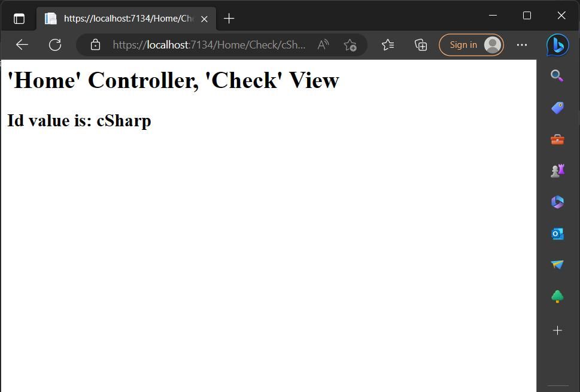This screenshot has width=580, height=392.
Task: Open the Tools sidebar panel
Action: point(557,139)
